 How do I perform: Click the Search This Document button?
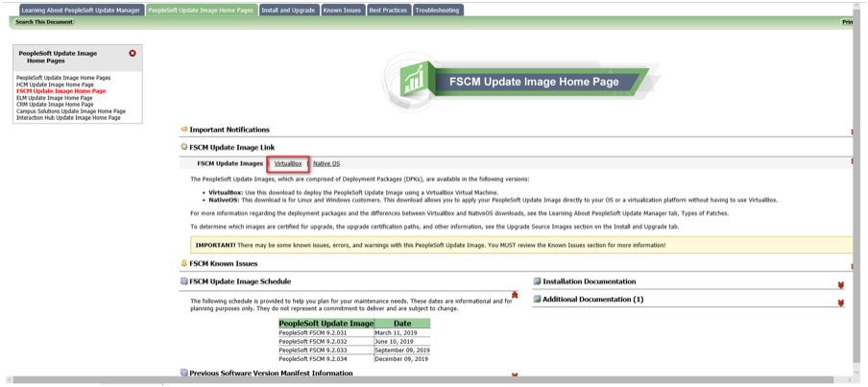point(44,22)
